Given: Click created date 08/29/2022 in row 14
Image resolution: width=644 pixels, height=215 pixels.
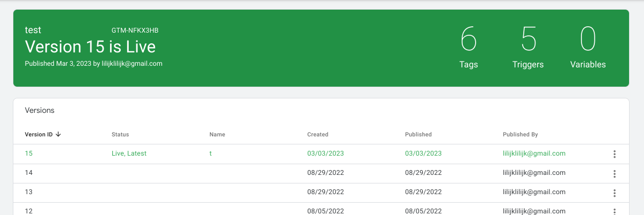Looking at the screenshot, I should (325, 173).
